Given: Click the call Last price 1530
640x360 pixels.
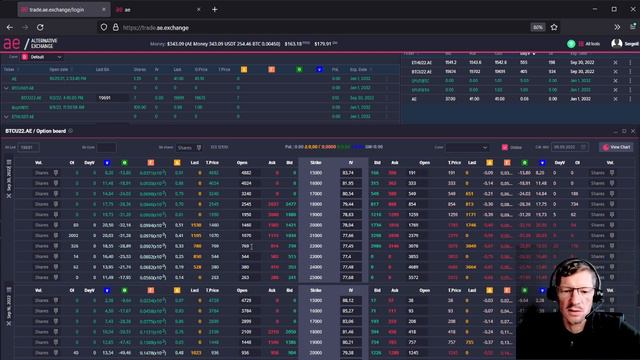Looking at the screenshot, I should coord(196,225).
